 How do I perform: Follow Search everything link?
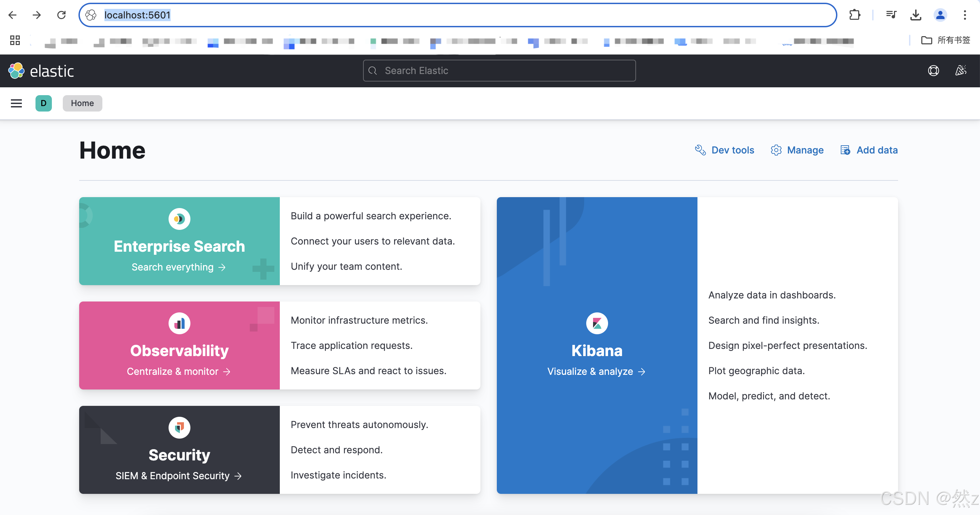pos(178,267)
